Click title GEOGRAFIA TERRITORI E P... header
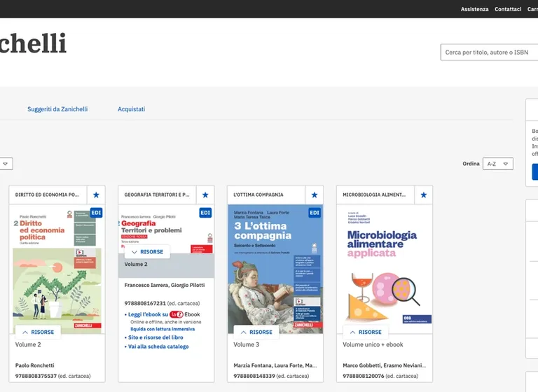The width and height of the screenshot is (538, 392). pos(157,195)
